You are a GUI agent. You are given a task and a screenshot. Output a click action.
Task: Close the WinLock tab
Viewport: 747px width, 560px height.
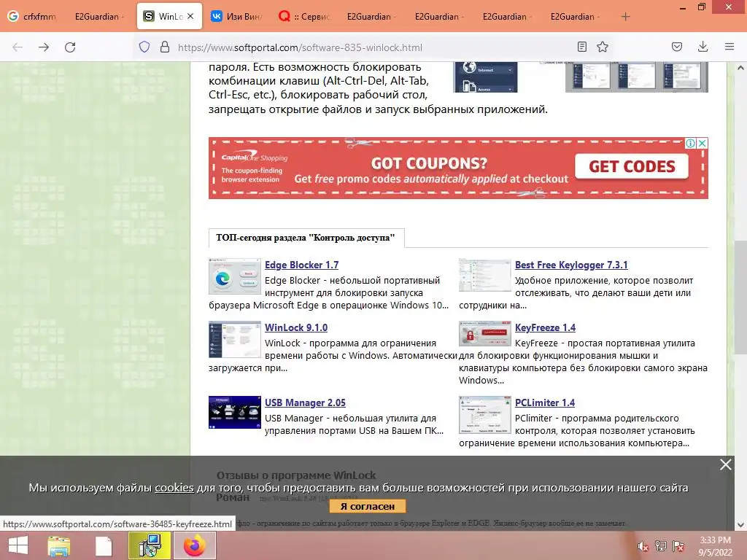[x=190, y=16]
